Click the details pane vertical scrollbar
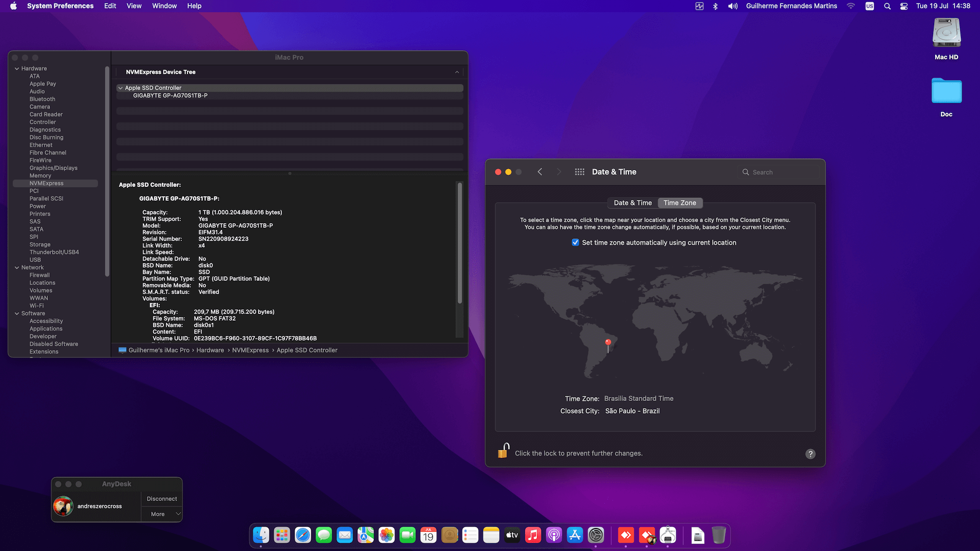980x551 pixels. coord(459,243)
